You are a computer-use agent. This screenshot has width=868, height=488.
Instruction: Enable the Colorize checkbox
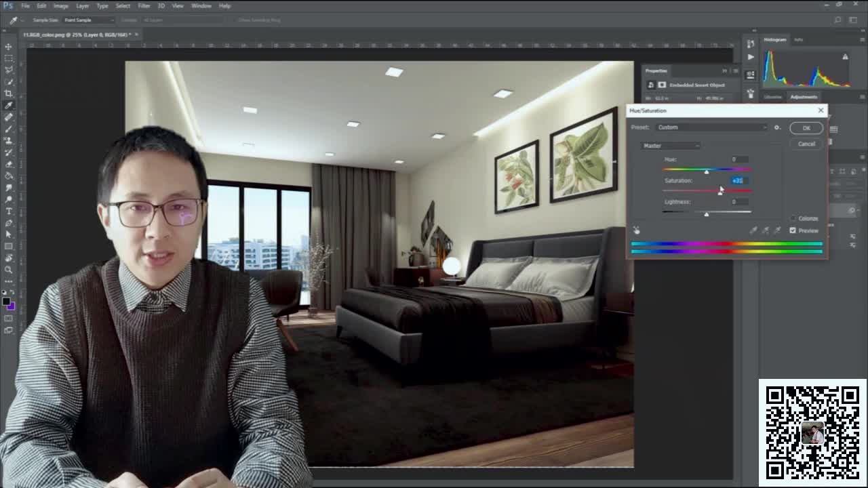(x=793, y=218)
